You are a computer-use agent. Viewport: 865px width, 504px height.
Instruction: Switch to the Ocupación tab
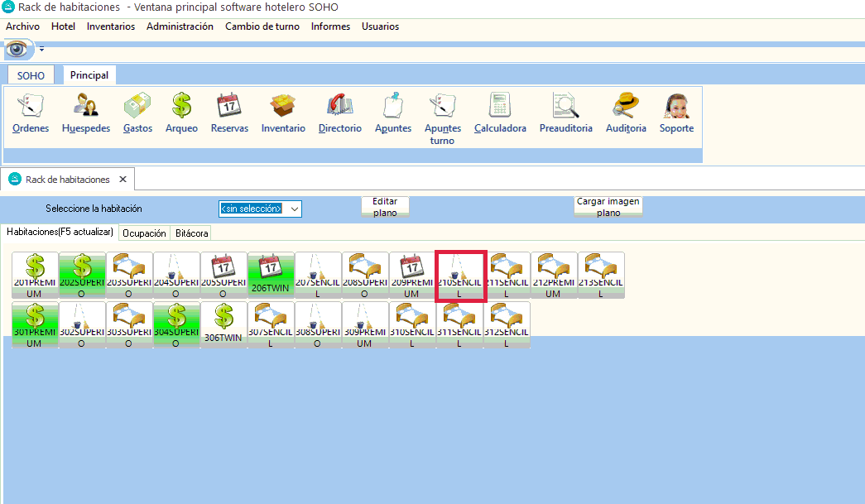[144, 233]
